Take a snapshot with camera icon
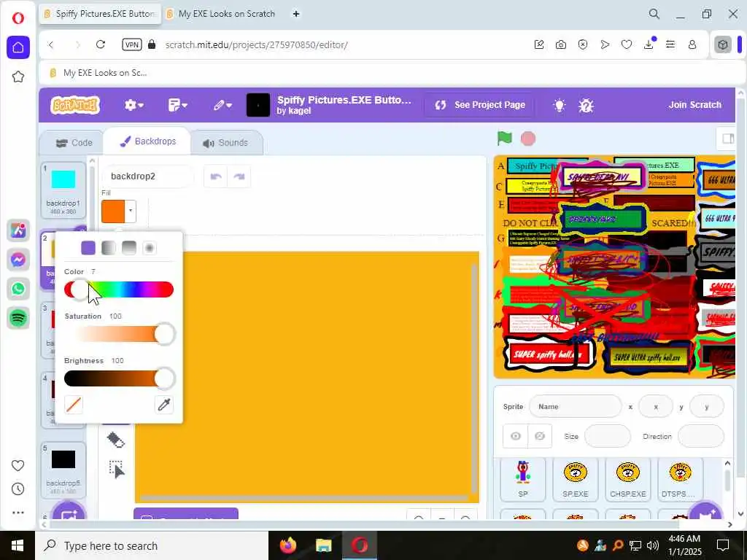 [x=561, y=44]
